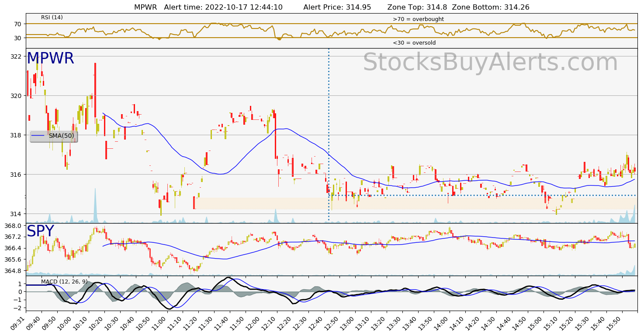Viewport: 644px width, 336px height.
Task: Click the time axis label 15:00
Action: 535,324
